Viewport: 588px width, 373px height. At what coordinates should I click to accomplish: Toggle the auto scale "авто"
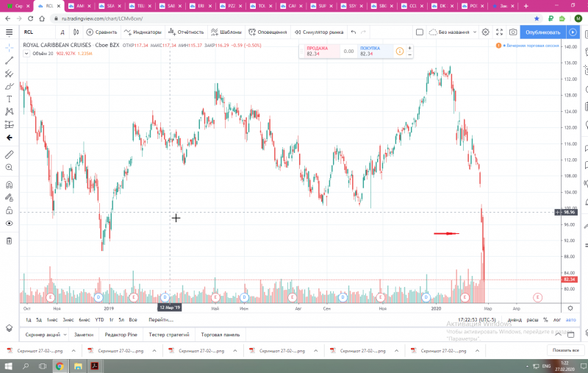[571, 320]
